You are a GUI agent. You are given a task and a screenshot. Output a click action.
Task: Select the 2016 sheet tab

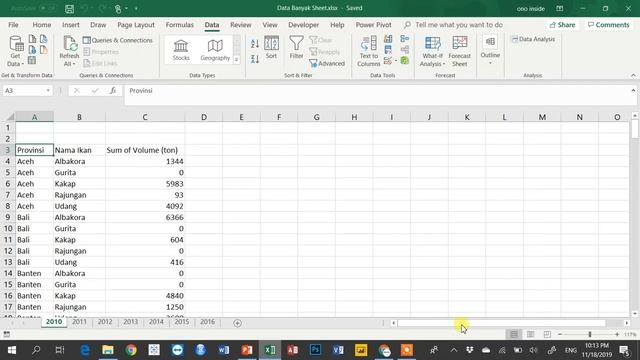click(207, 322)
